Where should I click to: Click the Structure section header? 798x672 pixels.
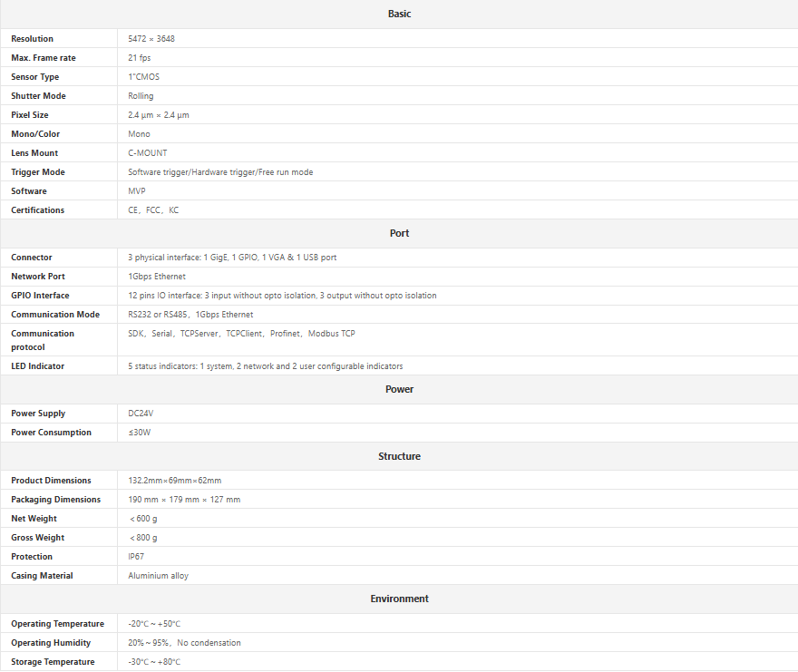(399, 456)
